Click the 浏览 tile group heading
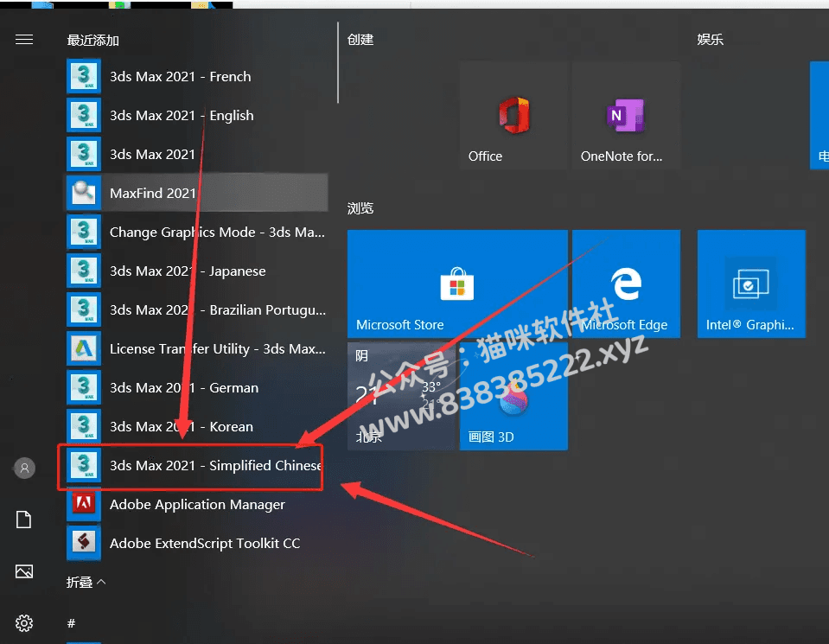829x644 pixels. (360, 208)
